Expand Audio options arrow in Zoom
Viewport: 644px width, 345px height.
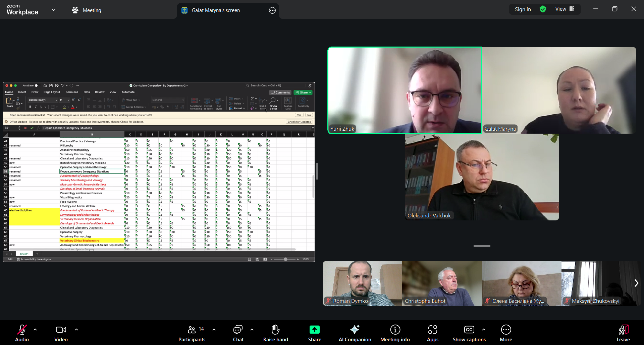tap(35, 330)
